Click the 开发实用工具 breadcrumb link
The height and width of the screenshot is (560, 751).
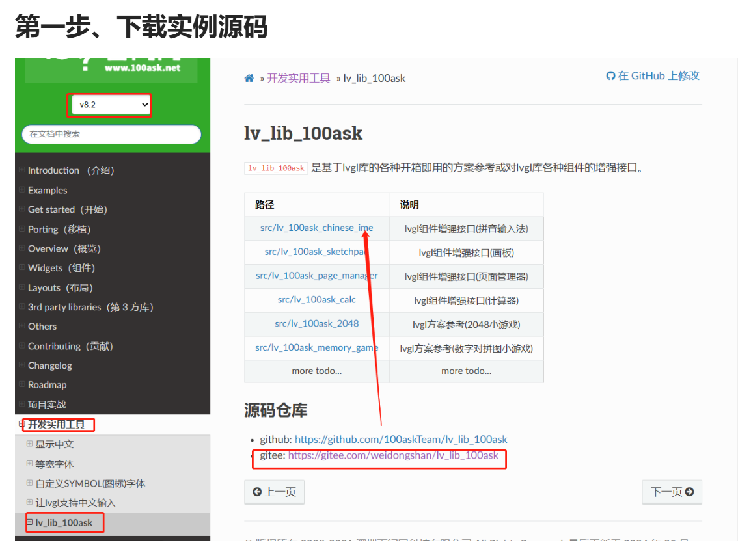coord(299,78)
